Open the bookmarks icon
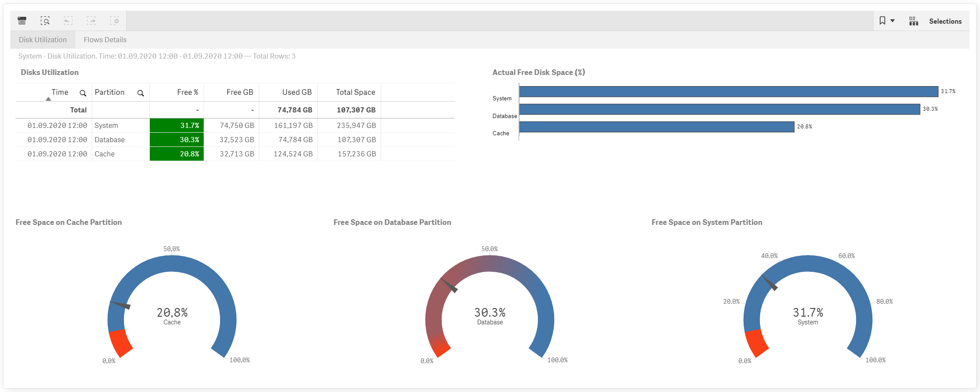This screenshot has height=392, width=980. pos(882,21)
